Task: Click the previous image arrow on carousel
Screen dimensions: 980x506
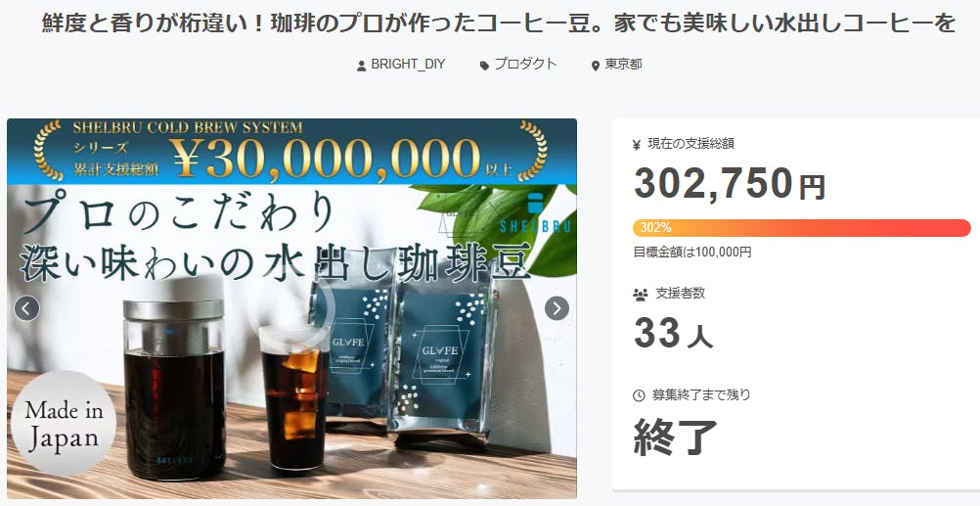Action: pos(26,307)
